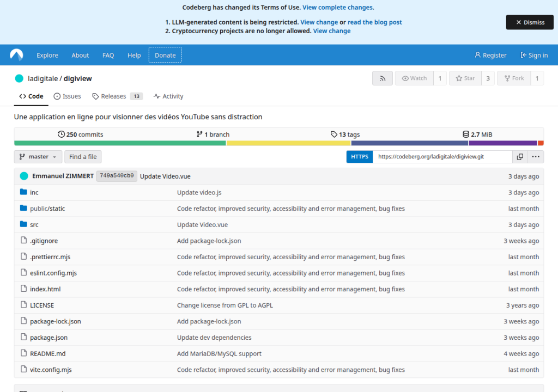Switch to the Releases tab
Viewport: 558px width, 392px height.
pyautogui.click(x=117, y=96)
